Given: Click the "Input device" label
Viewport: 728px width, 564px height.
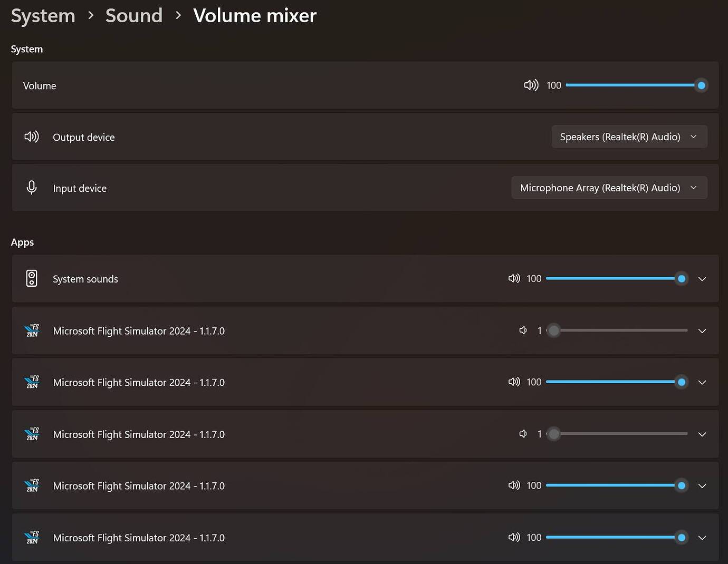Looking at the screenshot, I should click(x=80, y=188).
